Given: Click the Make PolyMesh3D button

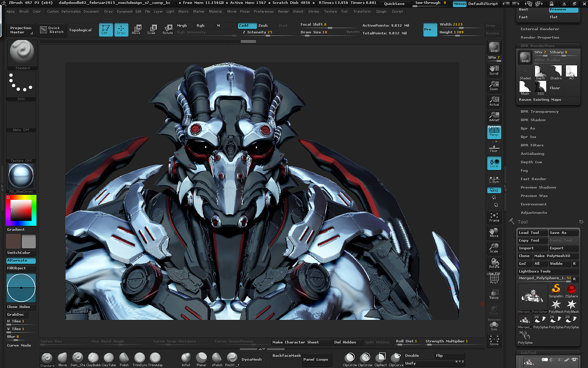Looking at the screenshot, I should [556, 256].
